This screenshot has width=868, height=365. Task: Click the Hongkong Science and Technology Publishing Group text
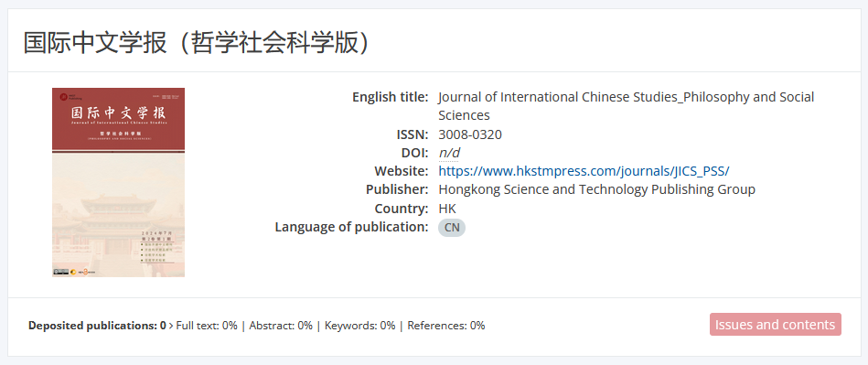596,189
